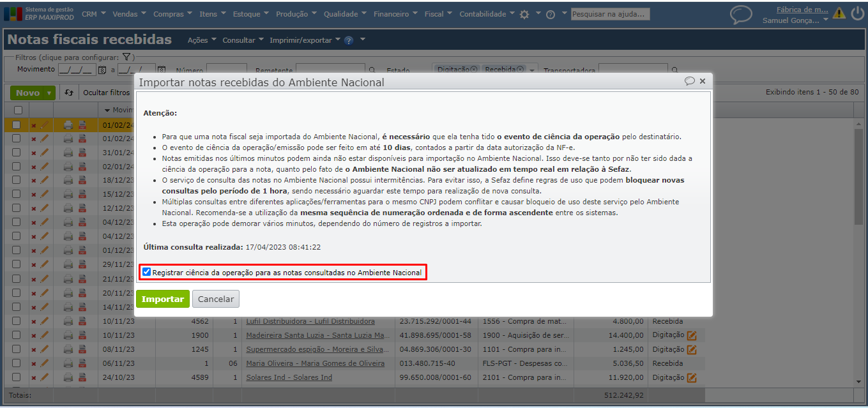Click the table vertical scrollbar down arrow

(858, 381)
